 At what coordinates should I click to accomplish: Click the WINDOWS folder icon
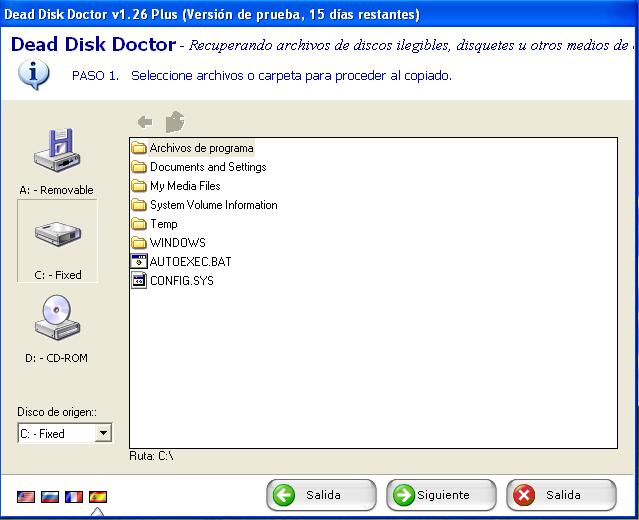139,242
